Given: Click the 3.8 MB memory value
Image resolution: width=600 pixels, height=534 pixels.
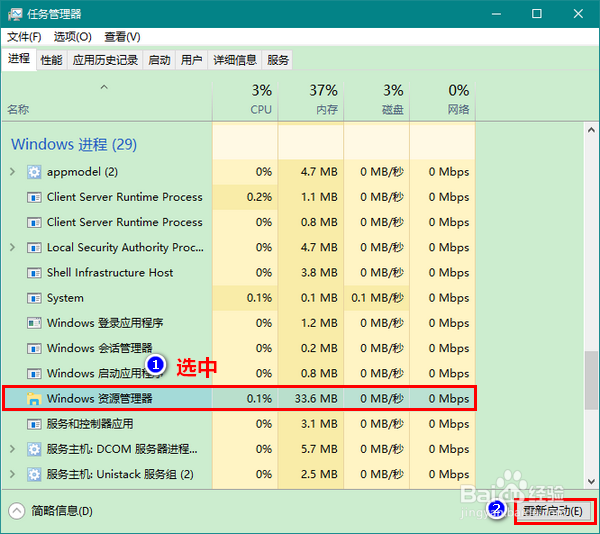Looking at the screenshot, I should (x=319, y=273).
